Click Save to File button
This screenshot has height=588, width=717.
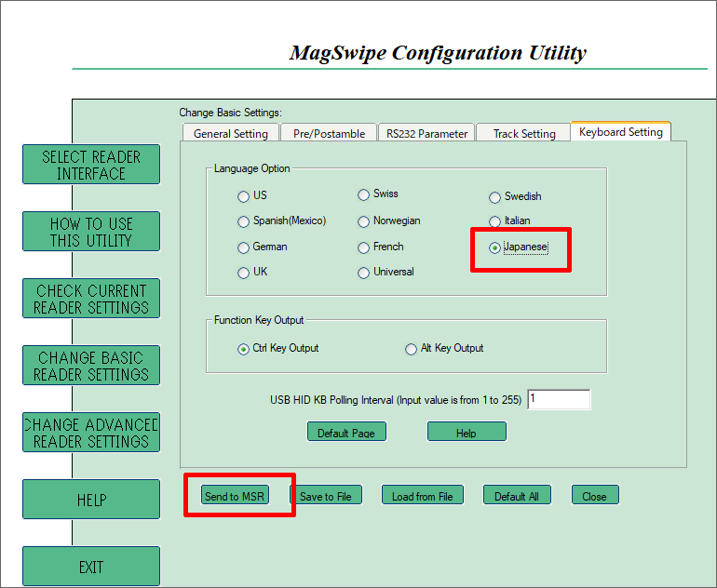pyautogui.click(x=326, y=495)
